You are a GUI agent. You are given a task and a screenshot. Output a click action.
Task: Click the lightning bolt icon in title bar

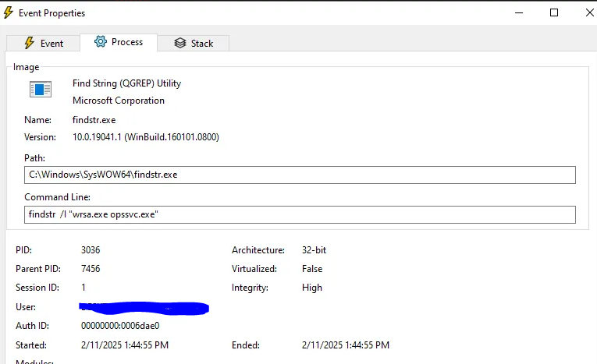coord(9,12)
